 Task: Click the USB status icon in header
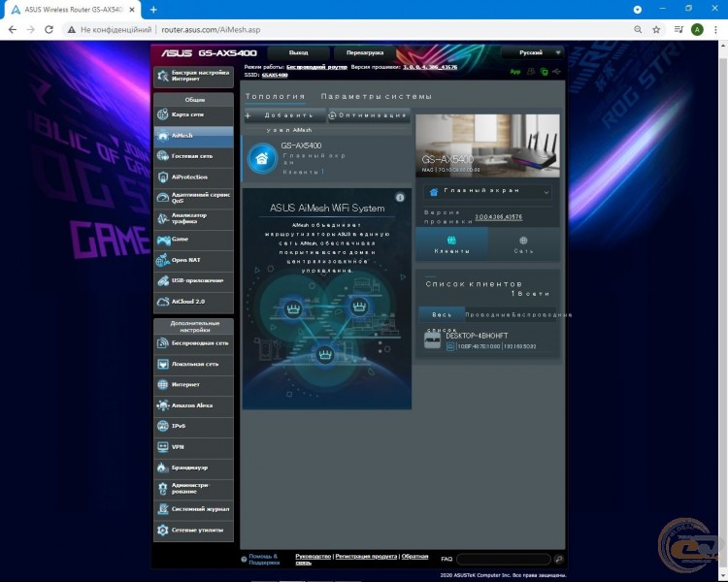click(557, 72)
